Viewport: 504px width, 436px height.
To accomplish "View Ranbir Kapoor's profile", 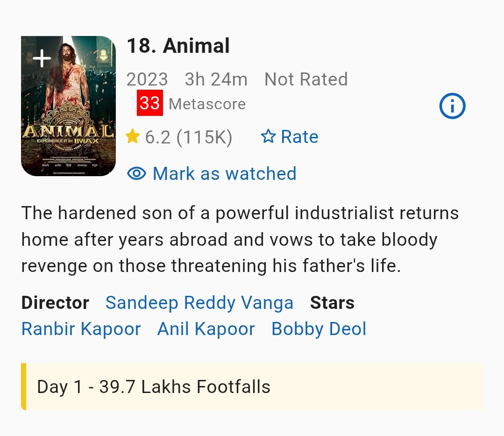I will pos(81,329).
